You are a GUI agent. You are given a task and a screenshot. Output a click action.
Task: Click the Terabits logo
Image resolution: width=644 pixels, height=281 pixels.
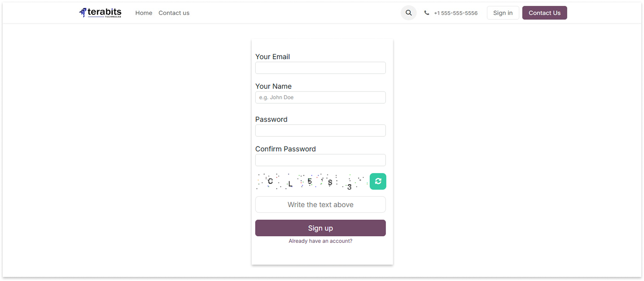click(x=100, y=13)
